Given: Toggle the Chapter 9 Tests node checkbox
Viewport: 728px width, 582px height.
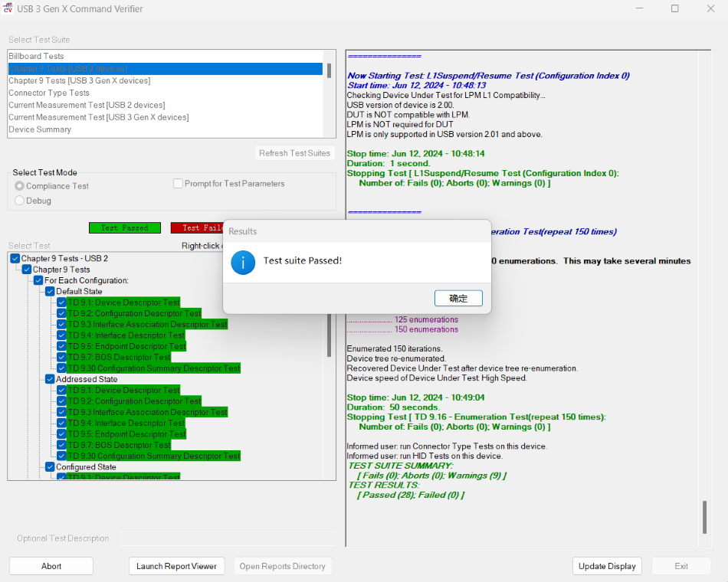Looking at the screenshot, I should pyautogui.click(x=27, y=270).
